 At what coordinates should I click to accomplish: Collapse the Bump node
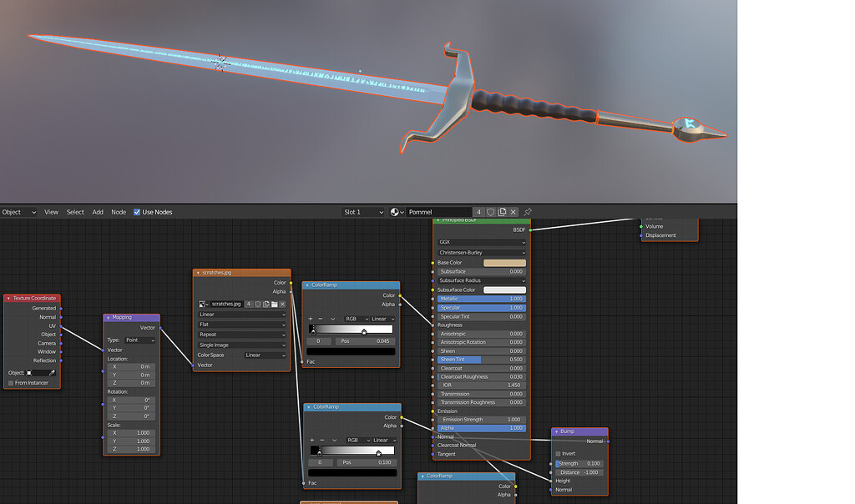(x=556, y=431)
